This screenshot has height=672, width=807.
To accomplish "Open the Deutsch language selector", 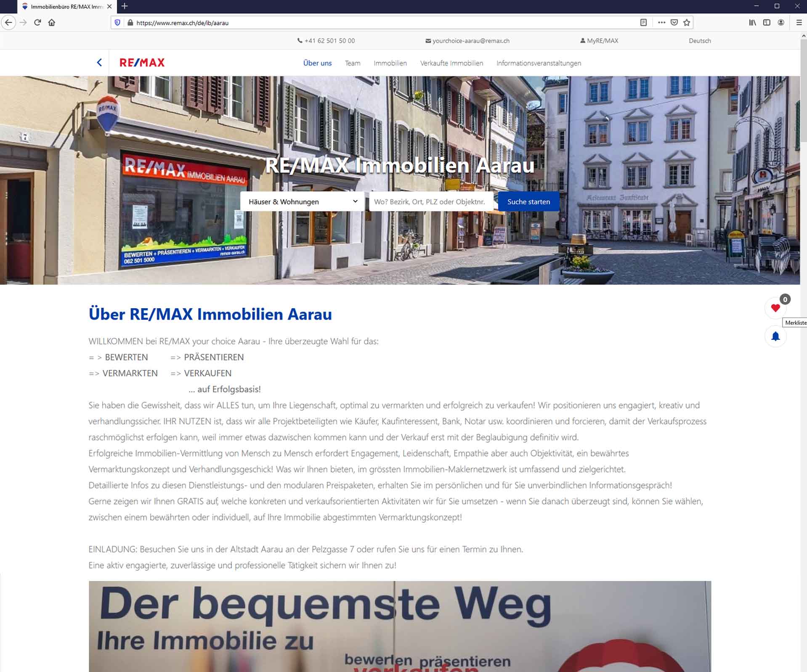I will pos(700,41).
